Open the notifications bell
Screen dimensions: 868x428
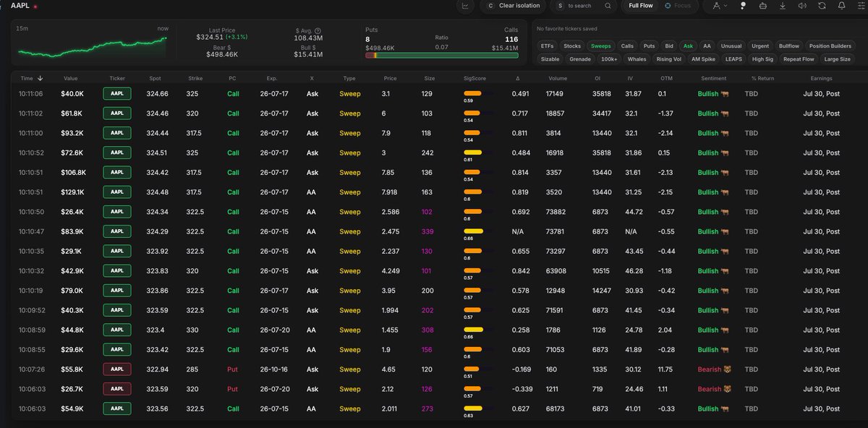coord(842,6)
